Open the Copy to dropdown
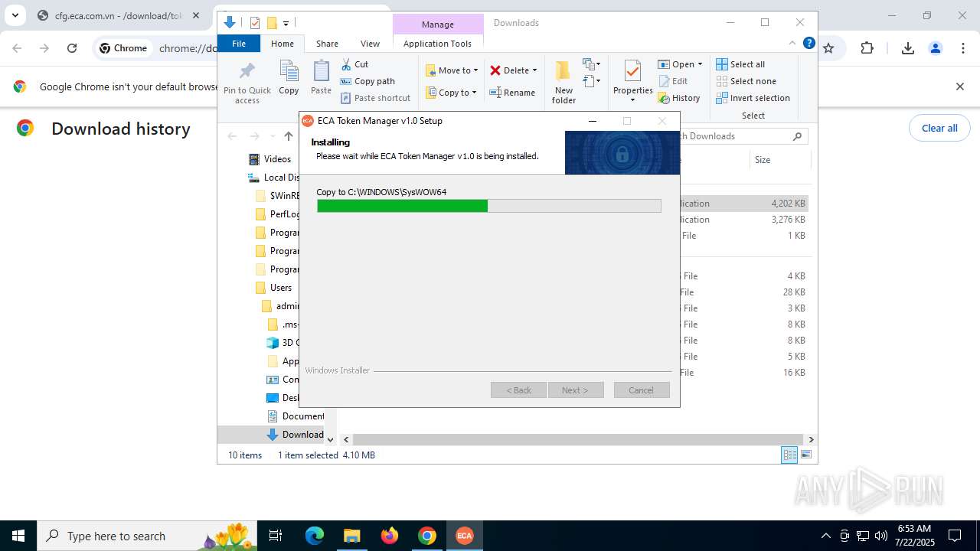 coord(452,93)
